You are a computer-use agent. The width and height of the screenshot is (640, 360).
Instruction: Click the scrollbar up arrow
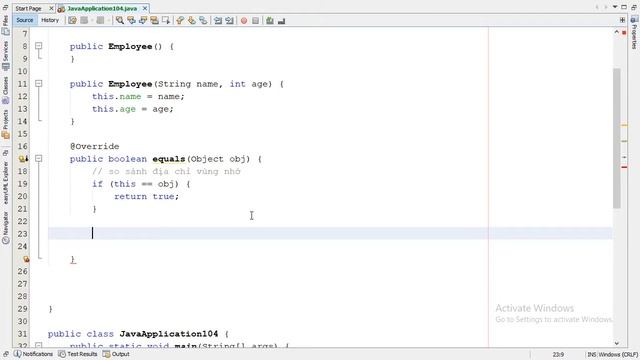pos(616,32)
